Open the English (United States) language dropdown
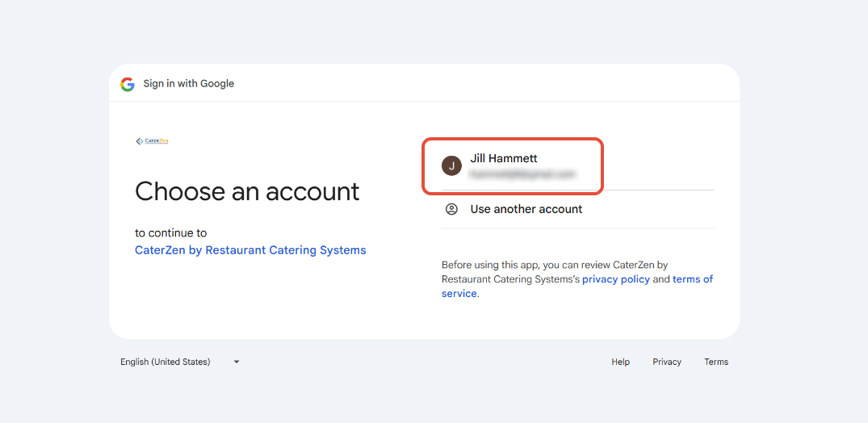The image size is (868, 423). [x=180, y=362]
